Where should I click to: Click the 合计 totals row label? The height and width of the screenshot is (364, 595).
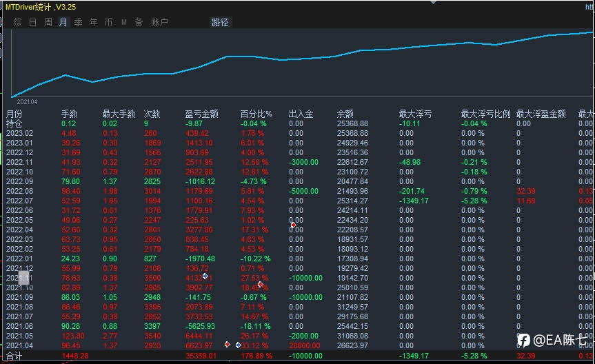14,356
